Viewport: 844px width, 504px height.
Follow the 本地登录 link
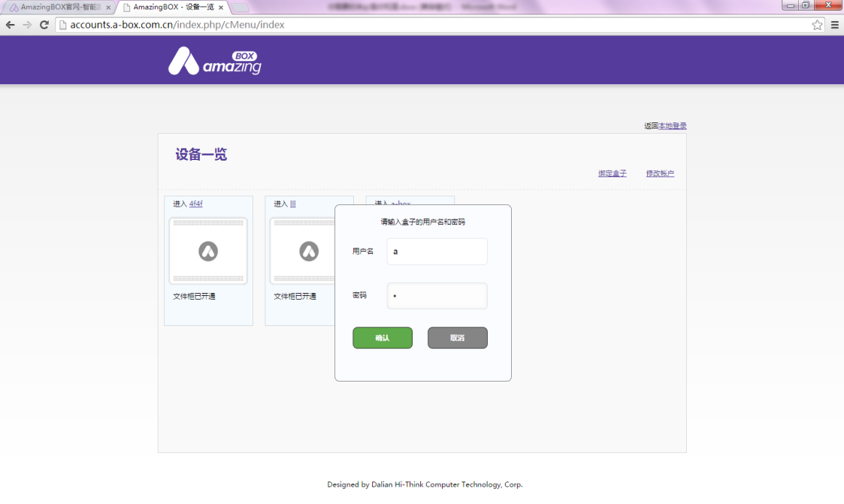[672, 126]
